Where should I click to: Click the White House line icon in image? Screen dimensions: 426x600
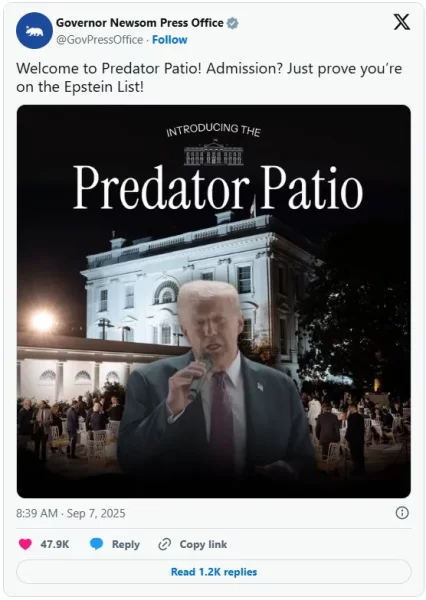click(214, 154)
